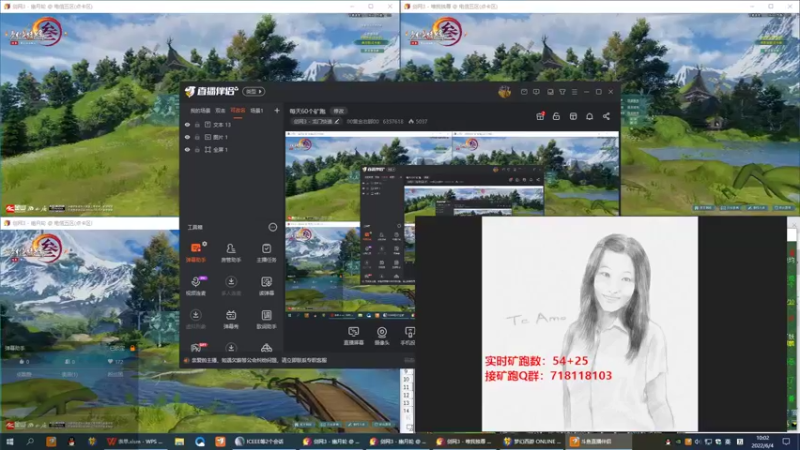800x450 pixels.
Task: Select the 虚拟形象 tool
Action: pyautogui.click(x=196, y=319)
